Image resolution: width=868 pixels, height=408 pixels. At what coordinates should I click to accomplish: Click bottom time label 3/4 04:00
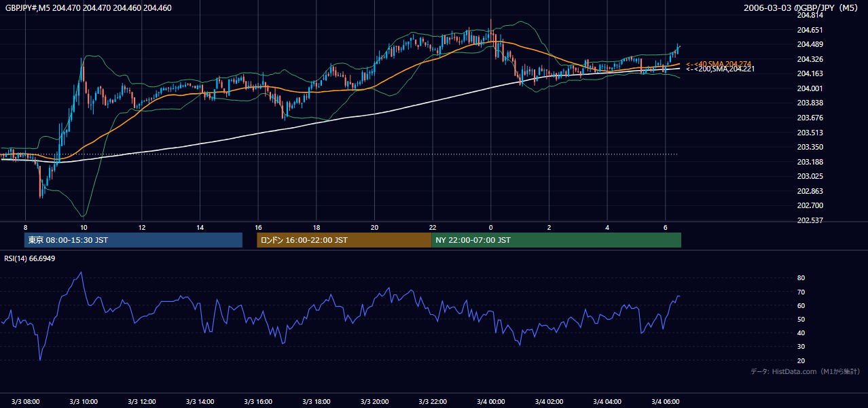pyautogui.click(x=607, y=401)
